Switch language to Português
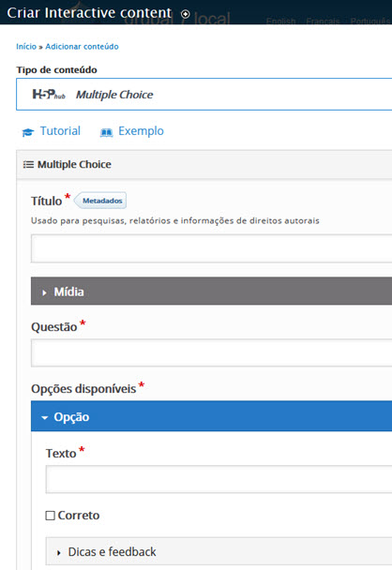This screenshot has width=392, height=570. [x=370, y=21]
